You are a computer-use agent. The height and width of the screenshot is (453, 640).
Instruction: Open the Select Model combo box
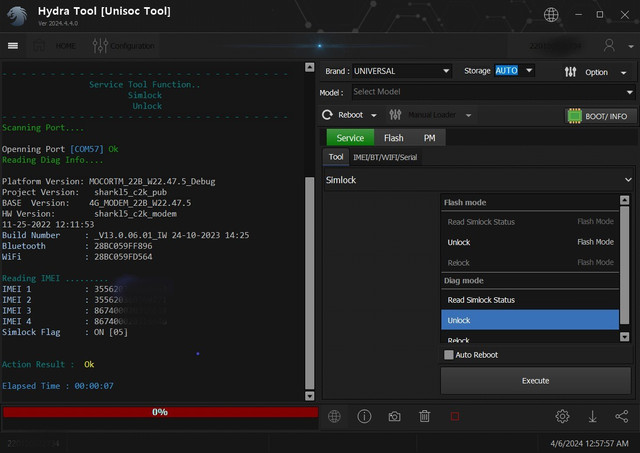[x=493, y=92]
